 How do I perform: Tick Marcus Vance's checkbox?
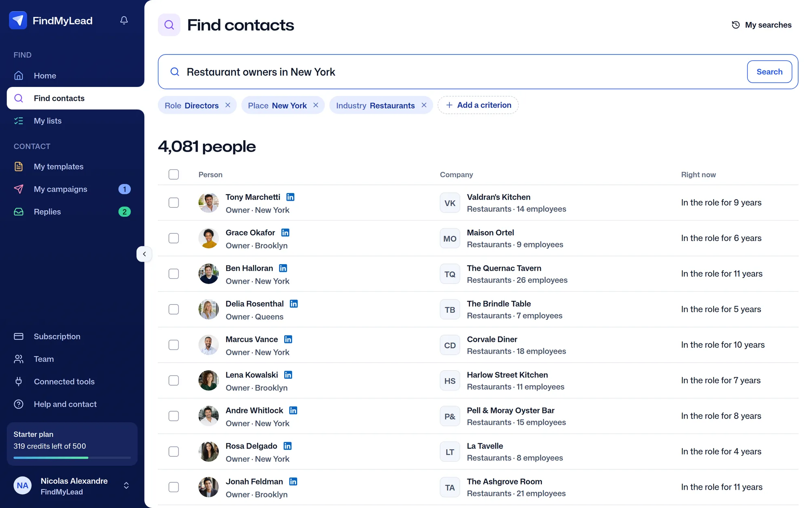[x=174, y=345]
